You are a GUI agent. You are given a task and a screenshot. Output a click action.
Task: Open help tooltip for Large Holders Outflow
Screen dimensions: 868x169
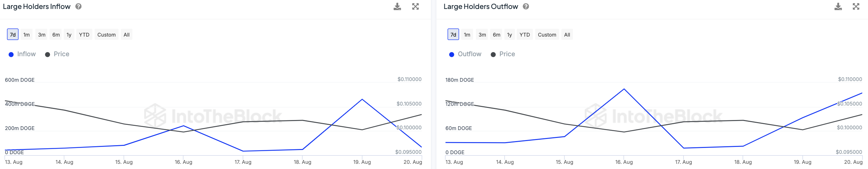point(526,6)
